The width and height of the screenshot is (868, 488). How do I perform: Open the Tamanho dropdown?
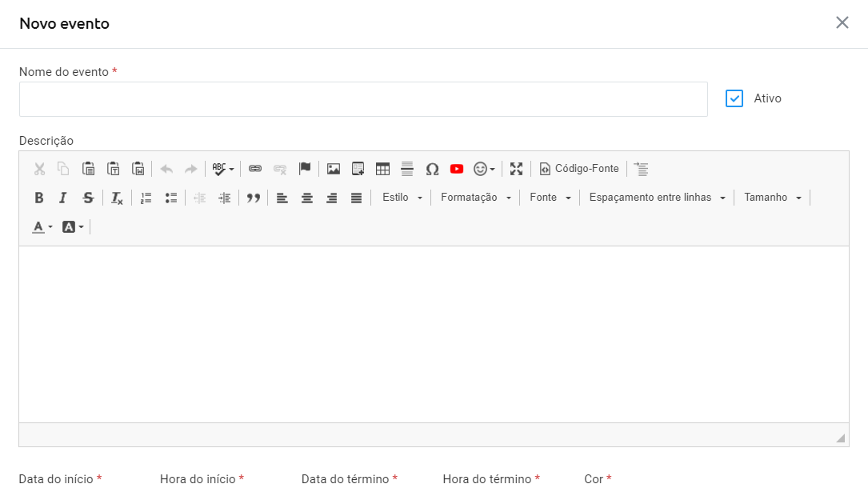click(772, 198)
